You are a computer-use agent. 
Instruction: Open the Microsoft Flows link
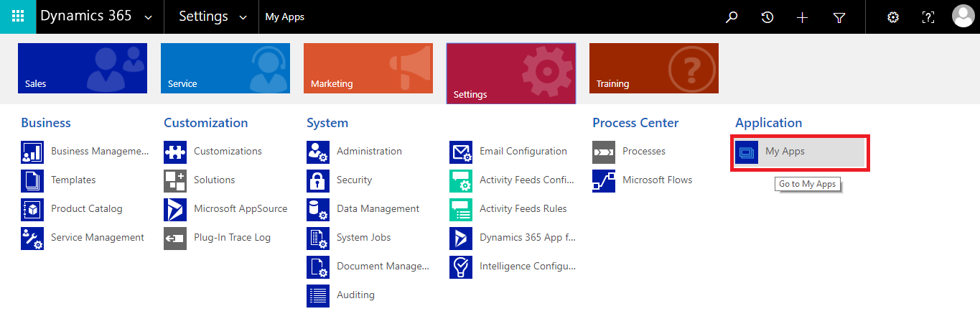[x=658, y=180]
